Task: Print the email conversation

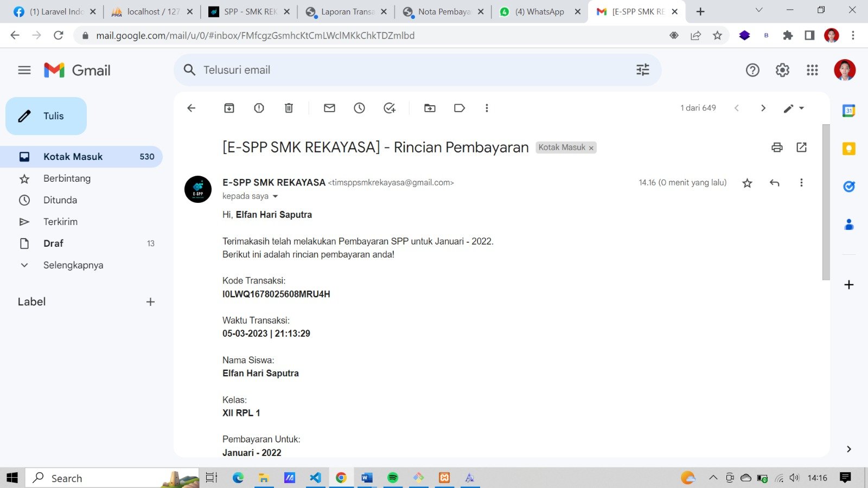Action: coord(777,147)
